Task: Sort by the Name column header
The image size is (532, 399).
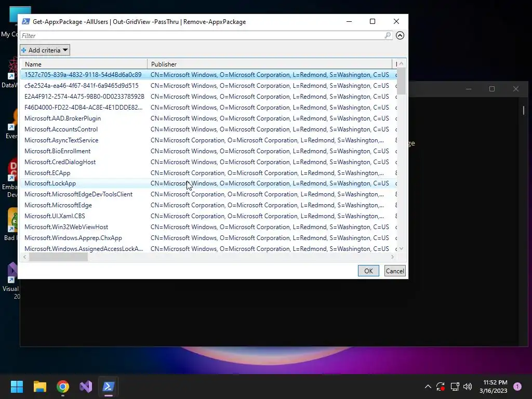Action: [x=84, y=64]
